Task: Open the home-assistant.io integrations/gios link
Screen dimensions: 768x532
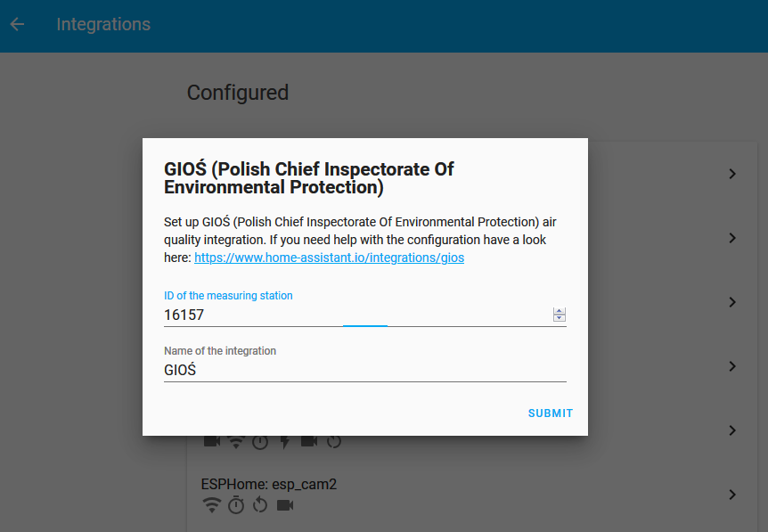Action: 329,258
